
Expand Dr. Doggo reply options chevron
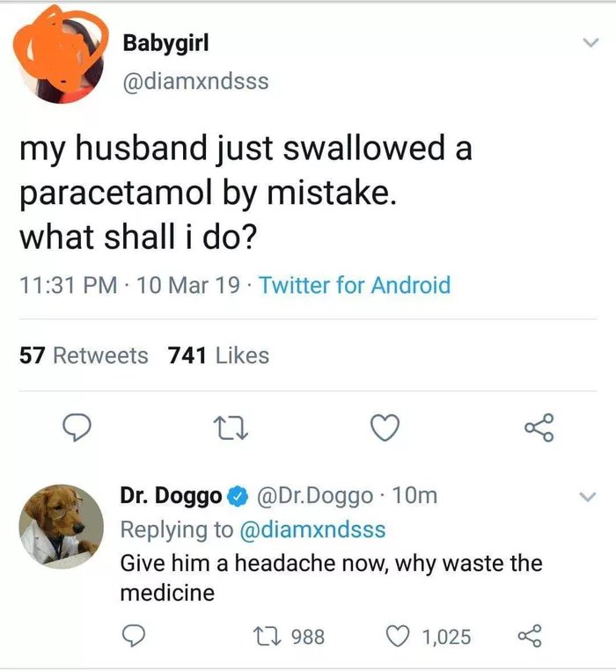588,498
